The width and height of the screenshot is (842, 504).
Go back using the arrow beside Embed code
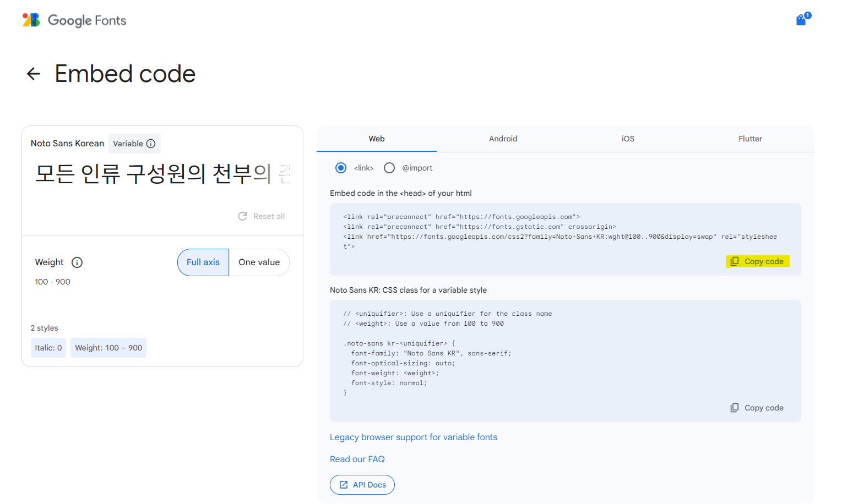coord(34,74)
